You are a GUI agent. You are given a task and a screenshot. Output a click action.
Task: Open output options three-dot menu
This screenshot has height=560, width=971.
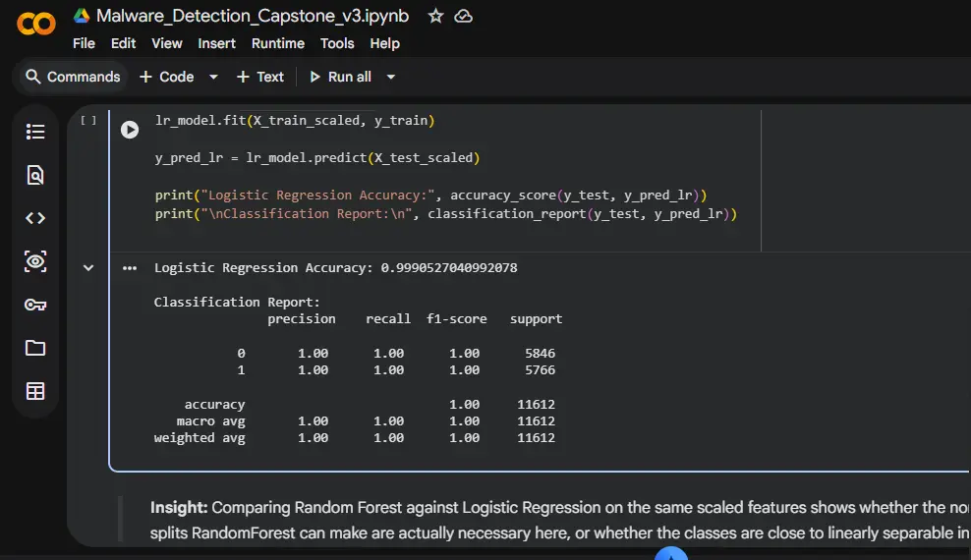(x=130, y=268)
